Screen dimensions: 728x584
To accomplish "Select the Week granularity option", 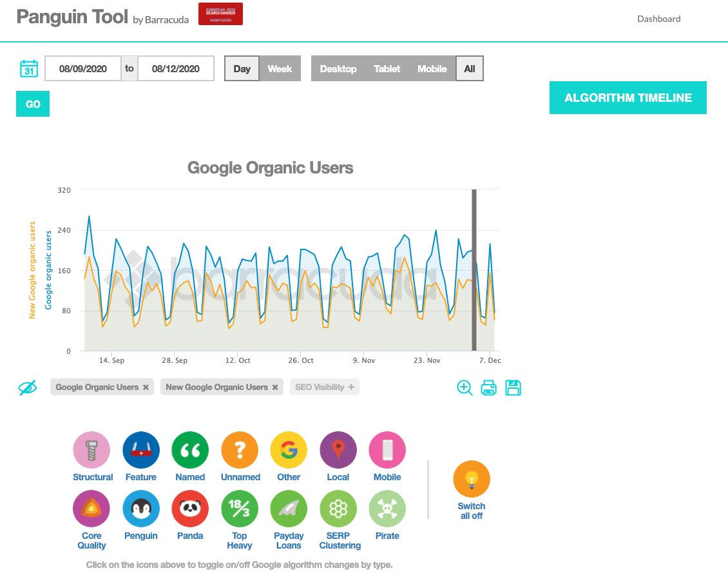I will pyautogui.click(x=280, y=69).
